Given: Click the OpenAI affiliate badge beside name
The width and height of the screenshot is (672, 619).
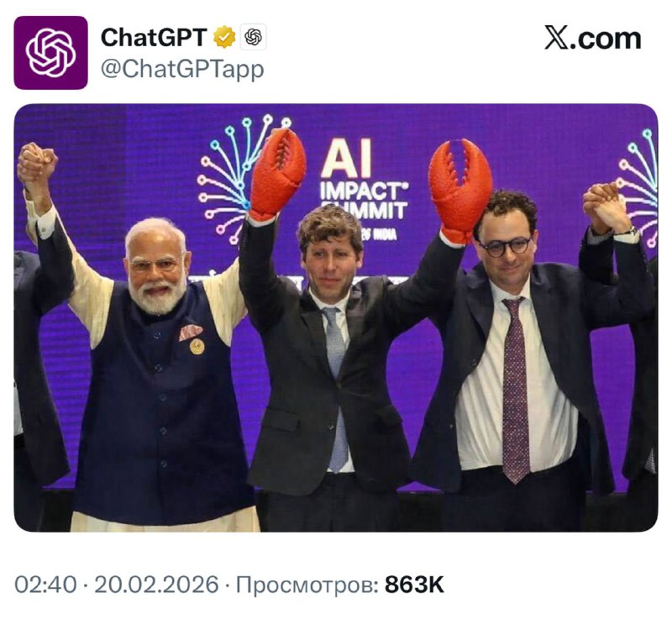Looking at the screenshot, I should pyautogui.click(x=253, y=38).
